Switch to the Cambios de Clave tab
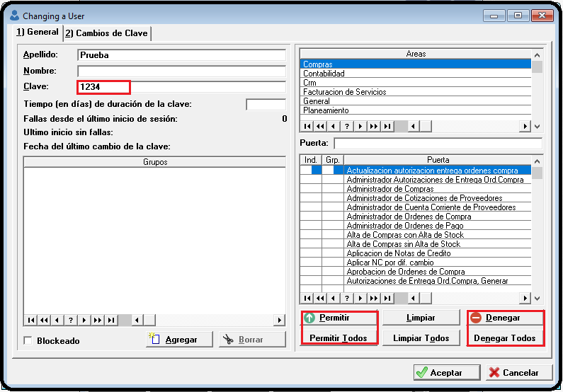The image size is (563, 392). click(x=107, y=33)
